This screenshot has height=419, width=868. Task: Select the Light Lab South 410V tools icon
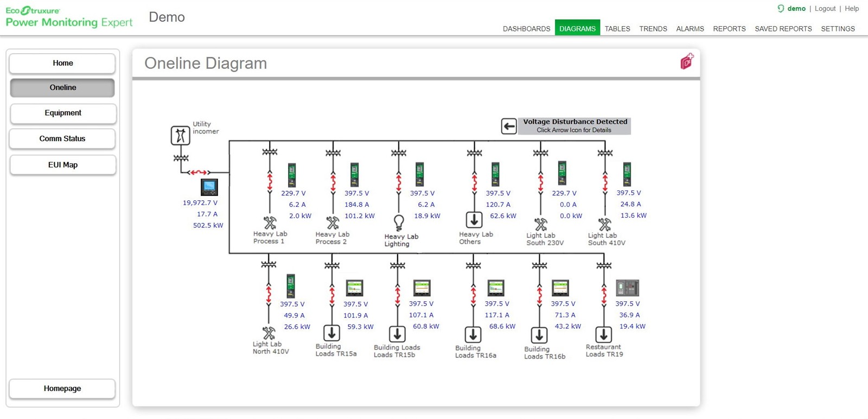(x=604, y=224)
